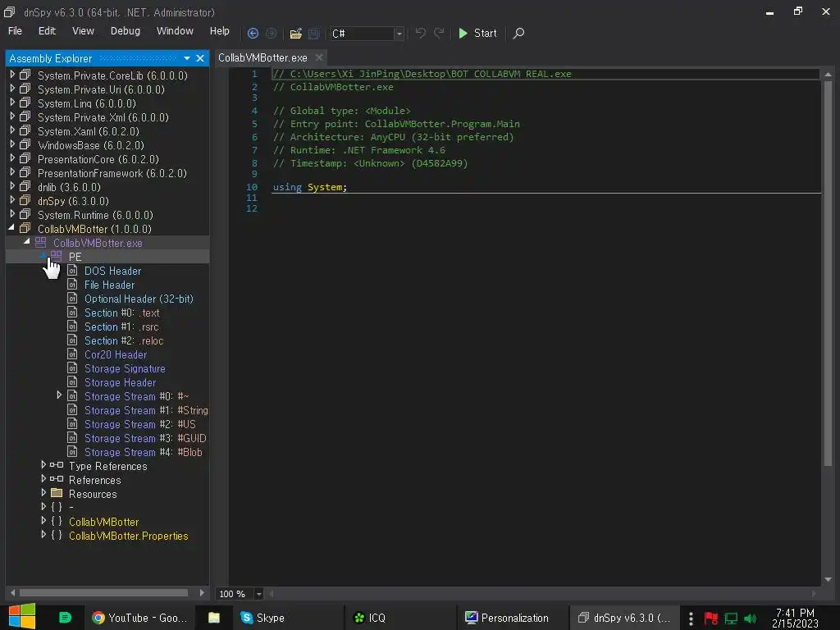This screenshot has width=840, height=630.
Task: Click editor scroll down arrow
Action: pyautogui.click(x=828, y=579)
